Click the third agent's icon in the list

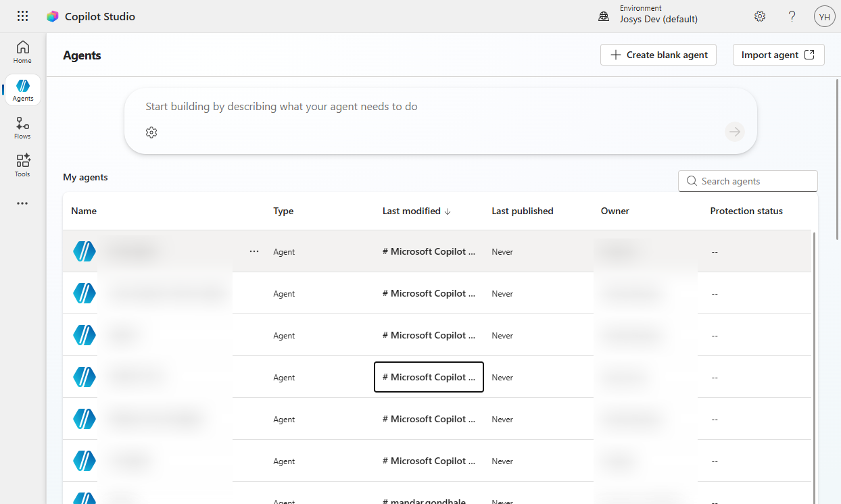pyautogui.click(x=85, y=335)
